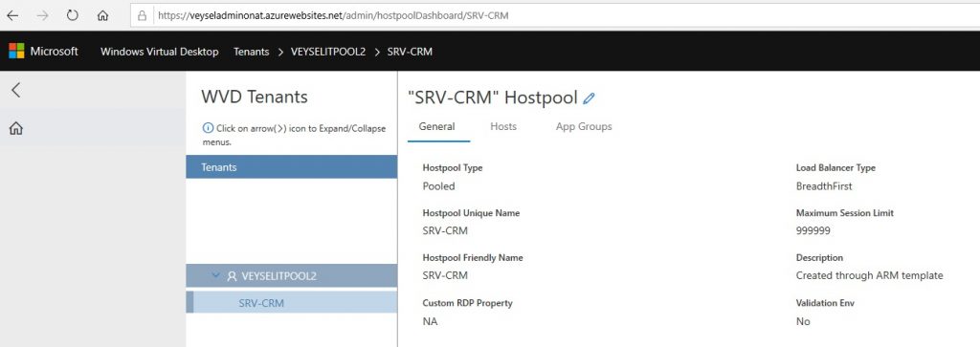Collapse the VEYSELITPOOL2 tree arrow
This screenshot has width=980, height=347.
point(216,275)
